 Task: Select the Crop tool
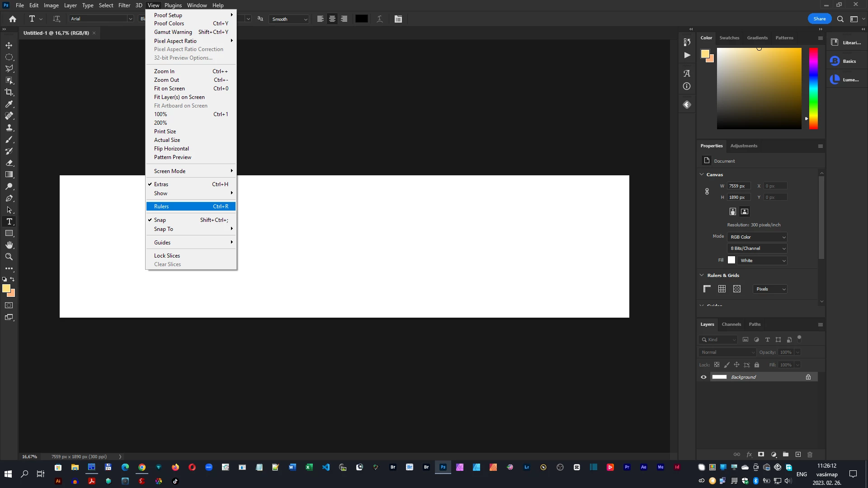coord(9,92)
